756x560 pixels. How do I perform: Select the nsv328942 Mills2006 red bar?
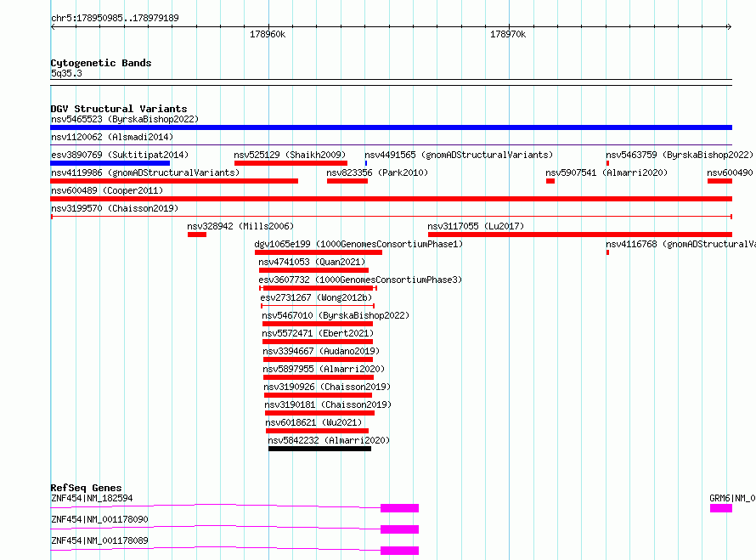coord(197,235)
